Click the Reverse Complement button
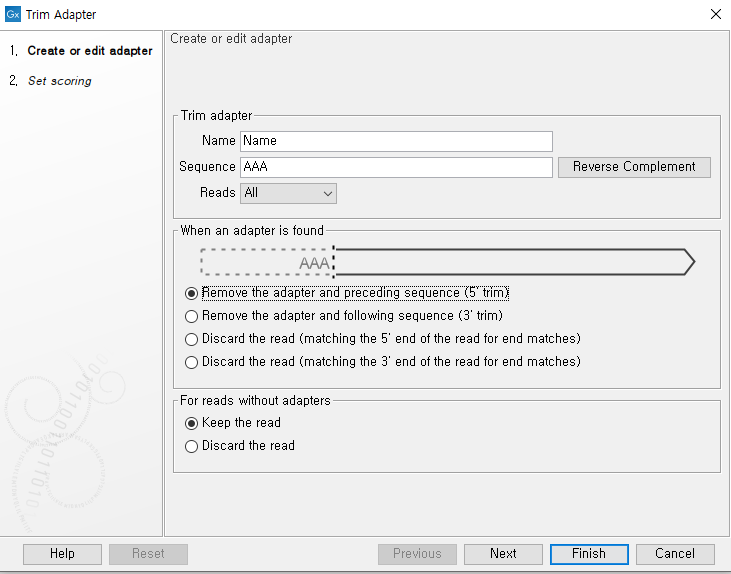This screenshot has height=574, width=731. 634,167
